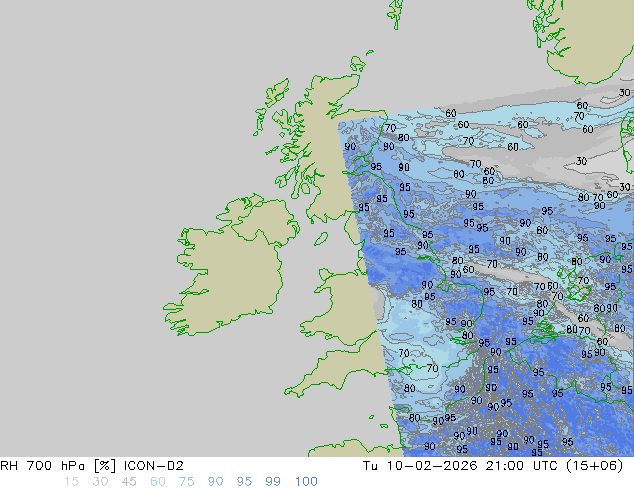Click the island of Ireland on the map

coord(230,267)
